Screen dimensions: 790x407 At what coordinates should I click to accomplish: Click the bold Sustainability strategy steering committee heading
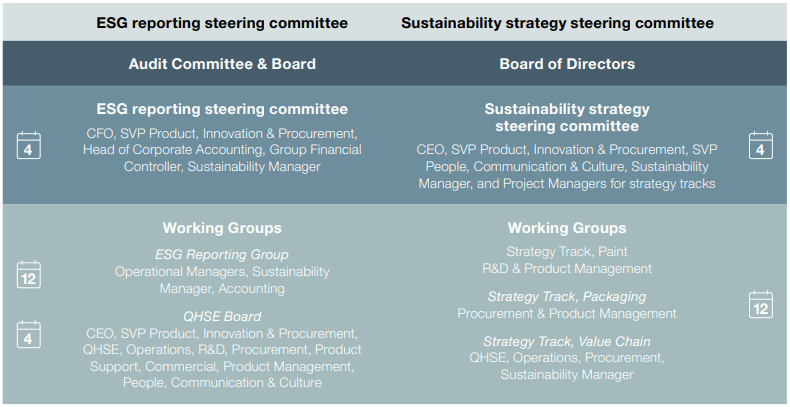pos(567,118)
